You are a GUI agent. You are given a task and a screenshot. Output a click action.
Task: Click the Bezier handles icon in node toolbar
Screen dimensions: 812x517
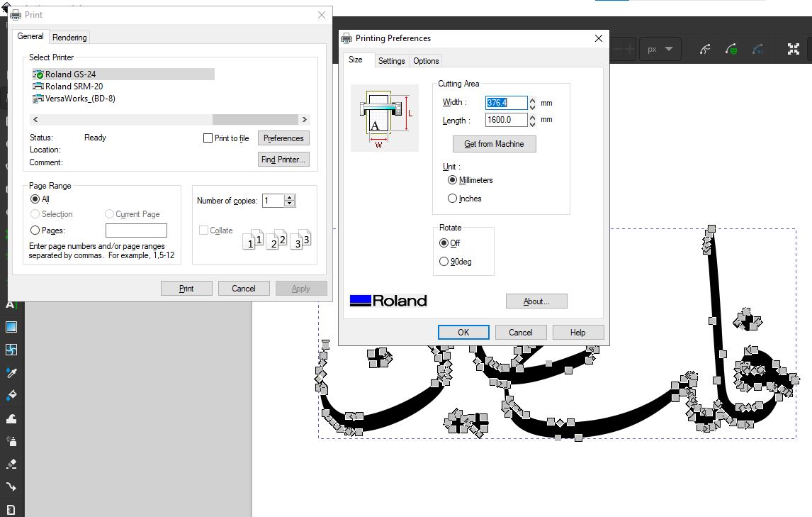[705, 49]
